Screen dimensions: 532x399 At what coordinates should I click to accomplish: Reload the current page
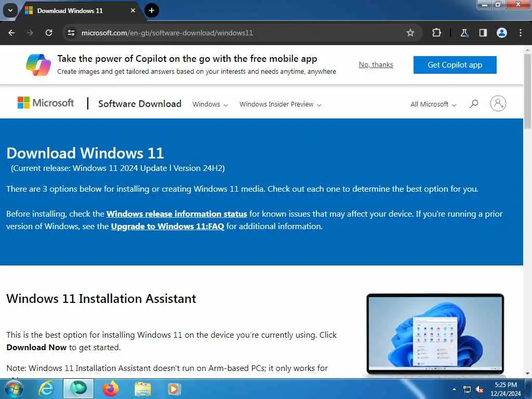click(49, 33)
